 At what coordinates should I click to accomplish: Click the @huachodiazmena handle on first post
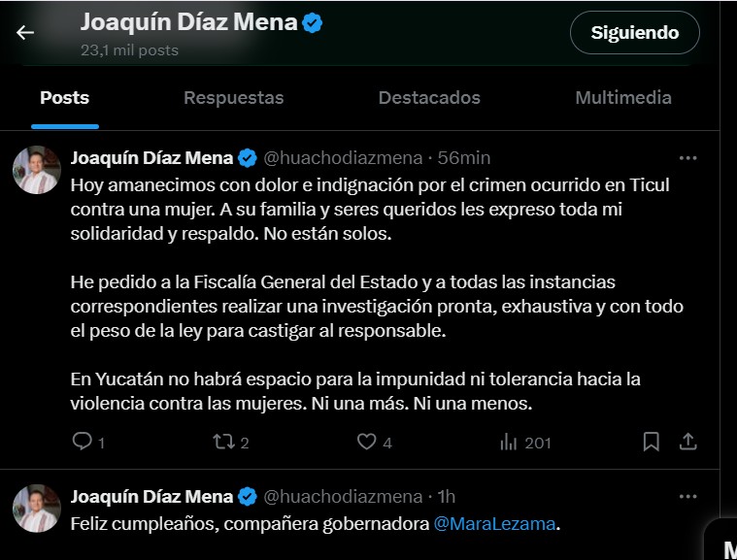(343, 158)
